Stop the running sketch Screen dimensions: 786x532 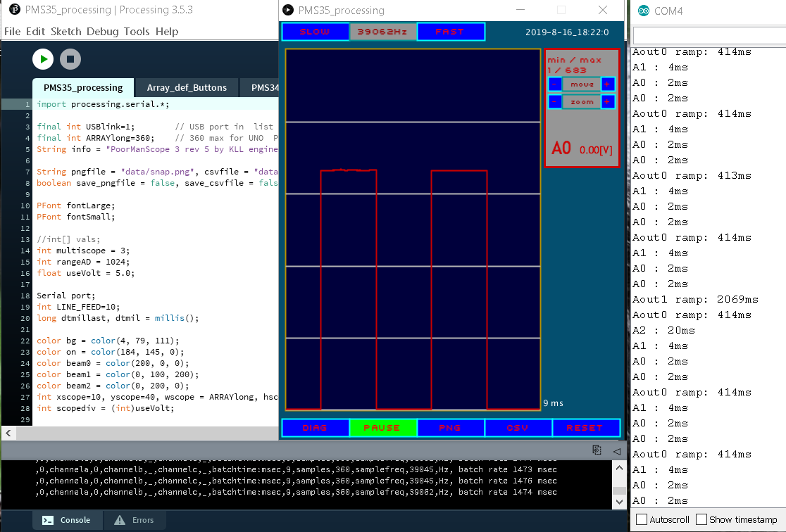pyautogui.click(x=69, y=60)
